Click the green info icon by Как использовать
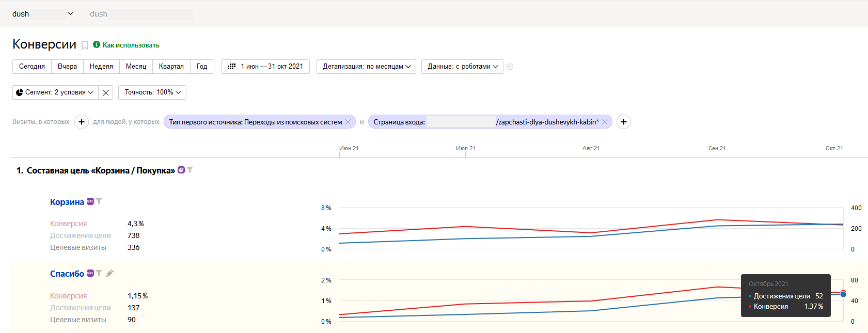 pos(96,45)
